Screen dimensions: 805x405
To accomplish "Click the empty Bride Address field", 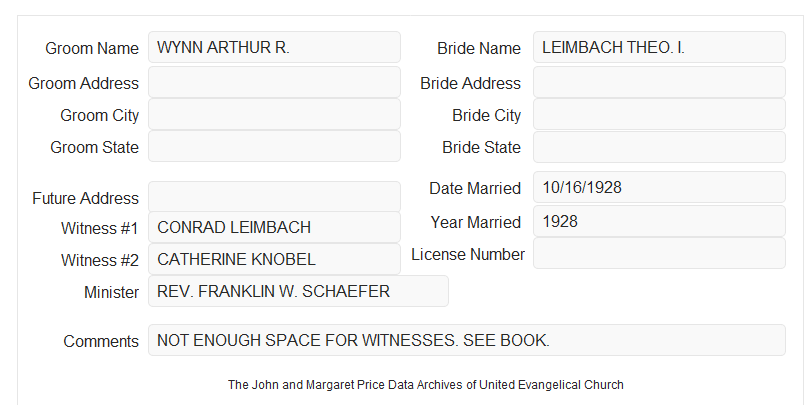I will (659, 82).
